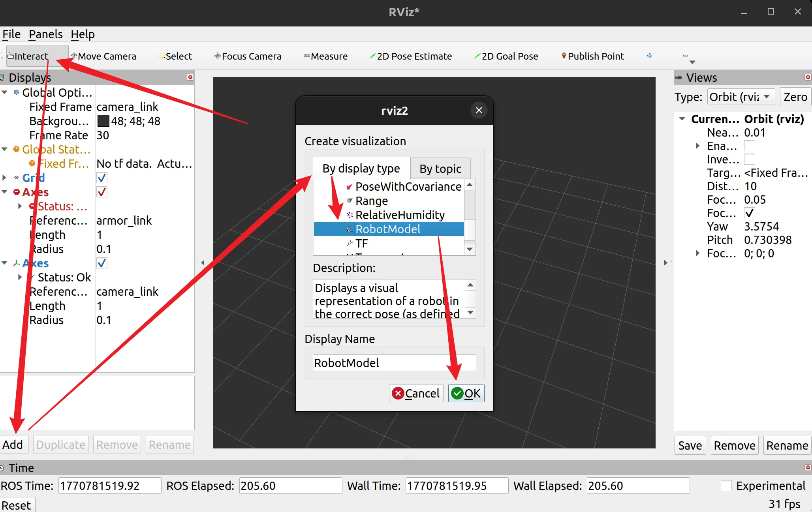Viewport: 812px width, 512px height.
Task: Uncheck the Foc... checkbox in Views
Action: point(749,213)
